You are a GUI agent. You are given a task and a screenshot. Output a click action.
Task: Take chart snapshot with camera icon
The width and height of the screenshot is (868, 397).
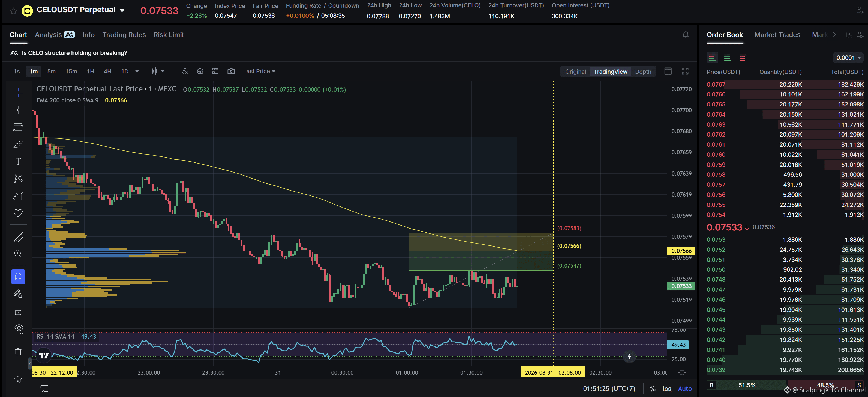[231, 71]
